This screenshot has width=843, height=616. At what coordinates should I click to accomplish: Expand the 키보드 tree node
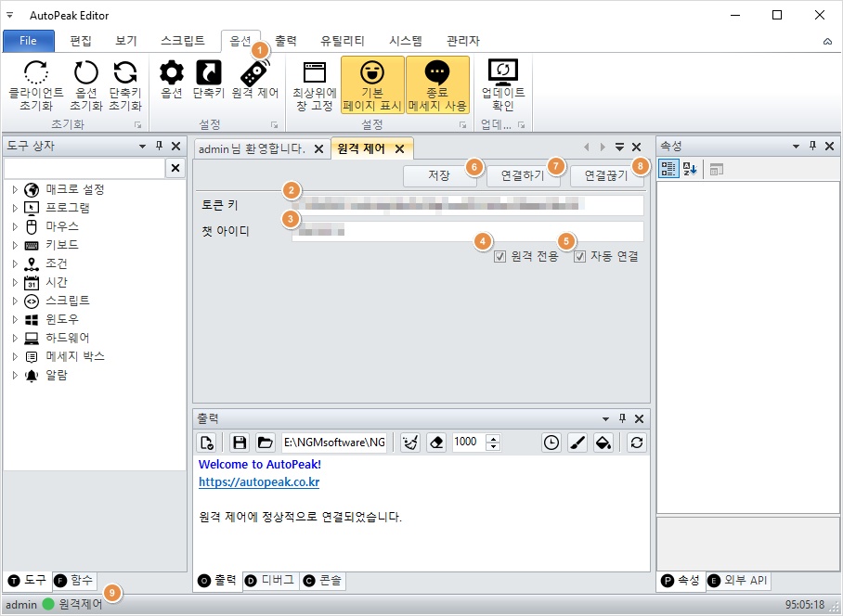tap(15, 245)
